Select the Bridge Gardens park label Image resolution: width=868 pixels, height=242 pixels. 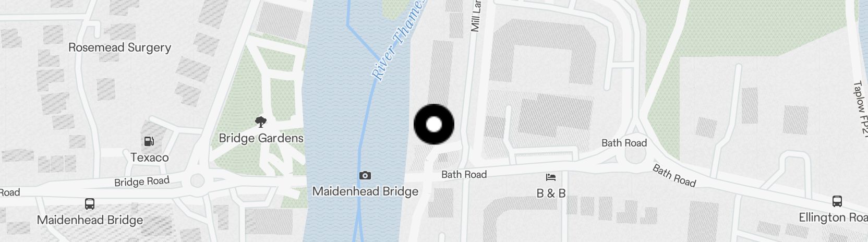(261, 138)
